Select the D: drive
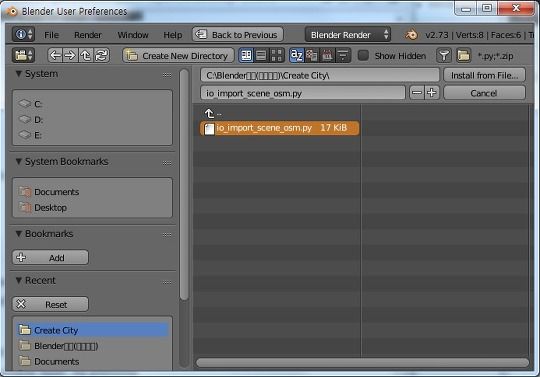The image size is (540, 377). (x=92, y=119)
